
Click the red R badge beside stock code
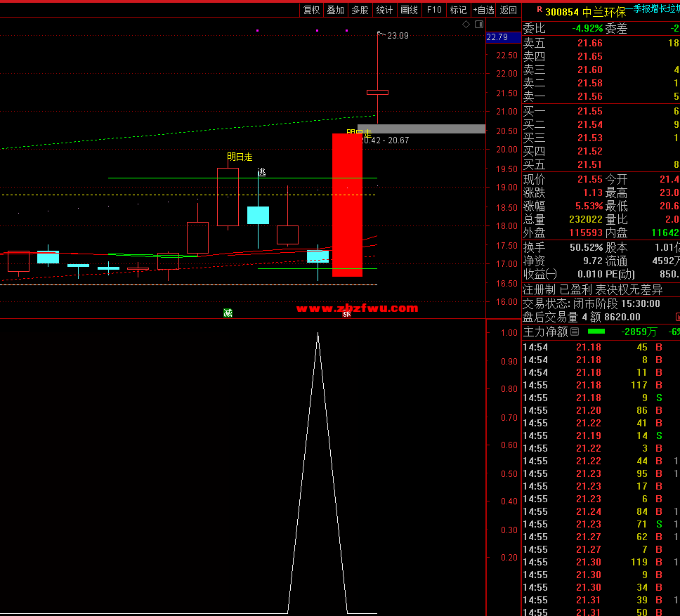pyautogui.click(x=540, y=9)
